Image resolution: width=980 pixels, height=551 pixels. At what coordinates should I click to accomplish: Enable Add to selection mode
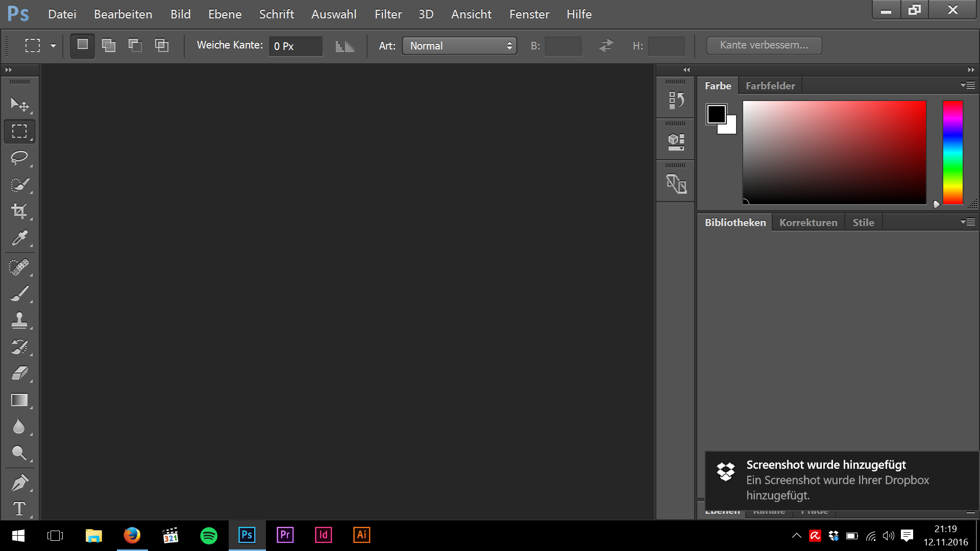pos(109,45)
